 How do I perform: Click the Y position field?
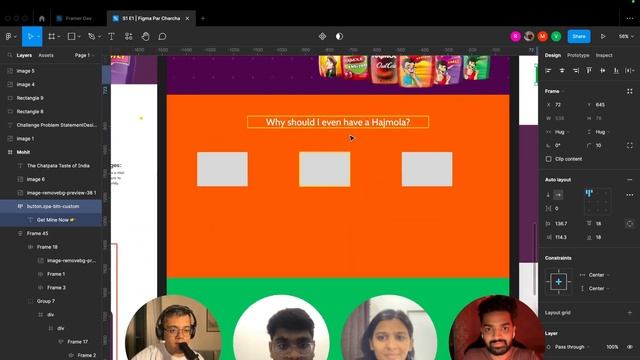point(602,105)
